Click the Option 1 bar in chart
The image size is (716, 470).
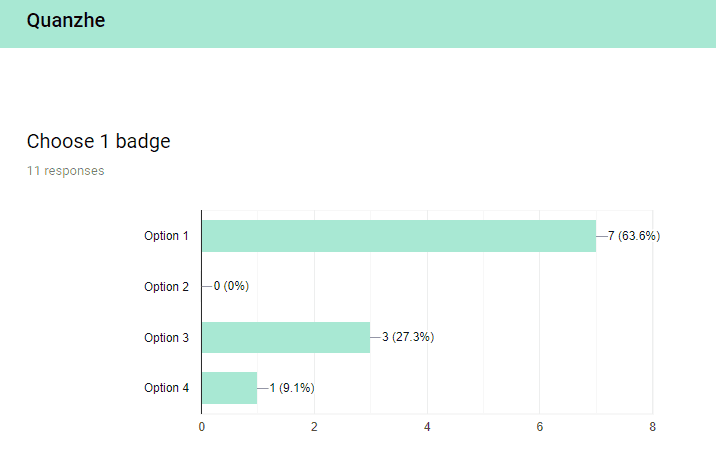[x=399, y=236]
